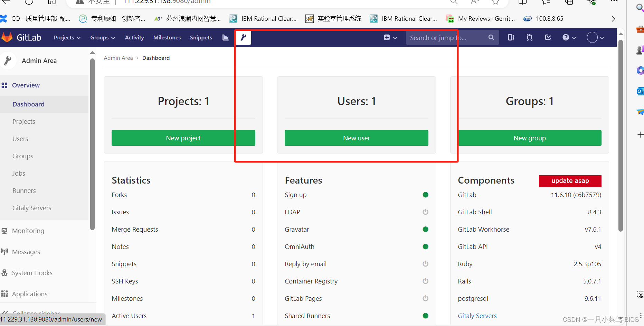This screenshot has height=326, width=644.
Task: Click the issues icon in the navbar
Action: 511,37
